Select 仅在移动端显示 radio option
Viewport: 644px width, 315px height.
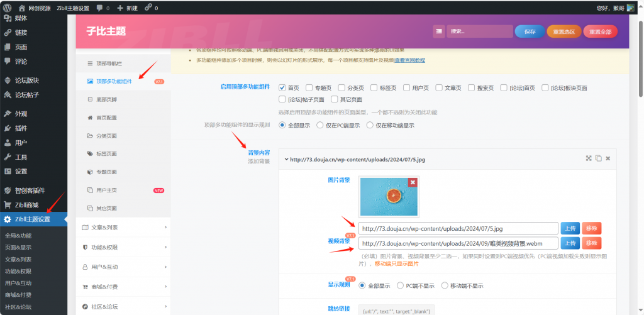pos(370,126)
